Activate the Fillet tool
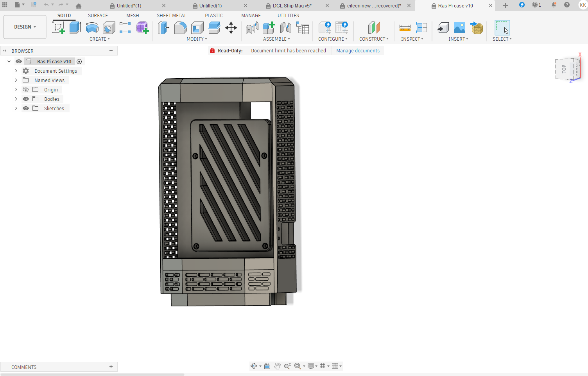 coord(180,28)
